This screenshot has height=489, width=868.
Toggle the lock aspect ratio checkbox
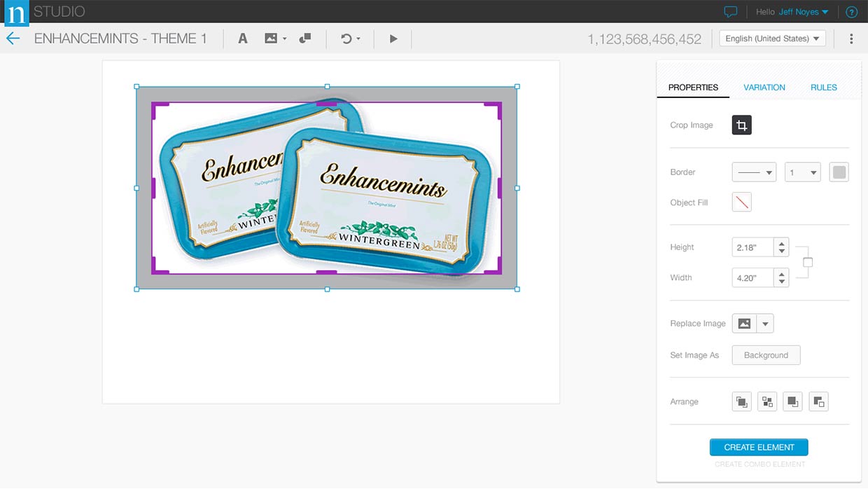tap(808, 263)
